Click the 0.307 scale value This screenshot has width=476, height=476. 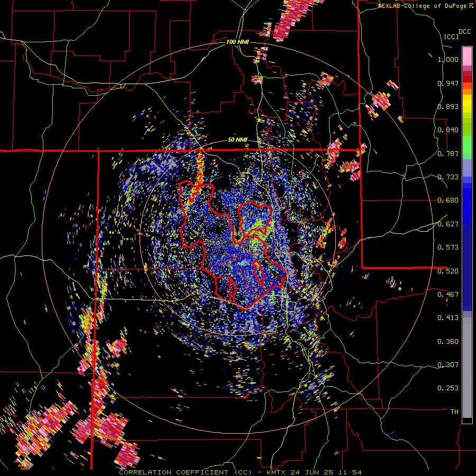(448, 365)
